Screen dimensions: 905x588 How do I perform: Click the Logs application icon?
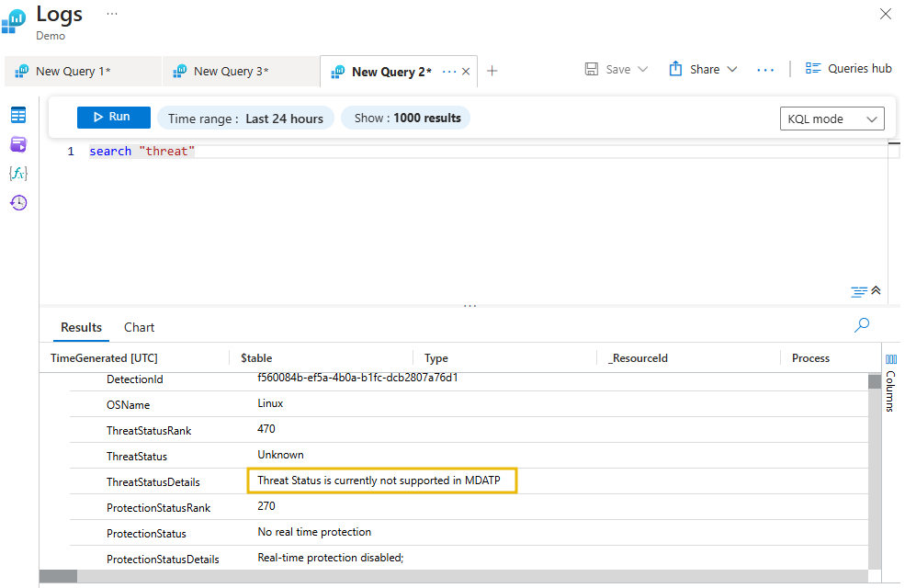[14, 21]
